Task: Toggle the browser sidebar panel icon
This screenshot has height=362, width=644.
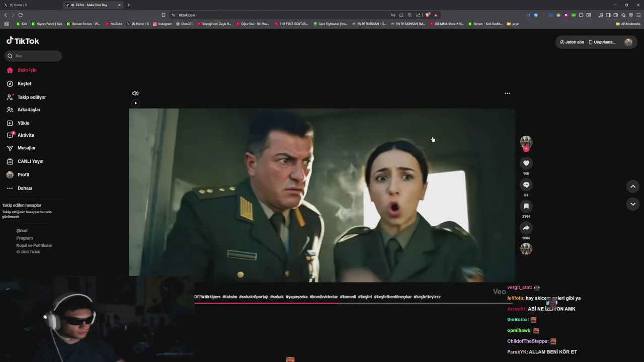Action: tap(608, 15)
